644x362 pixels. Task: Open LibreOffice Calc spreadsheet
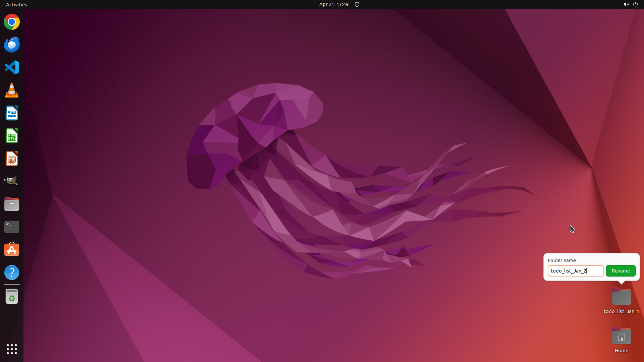(12, 136)
